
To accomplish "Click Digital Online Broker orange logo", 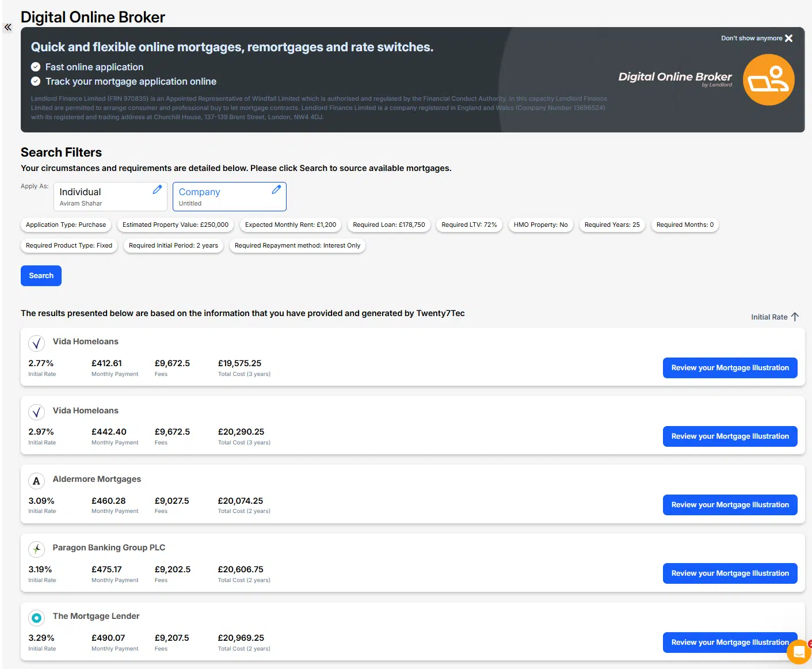I will pyautogui.click(x=768, y=80).
